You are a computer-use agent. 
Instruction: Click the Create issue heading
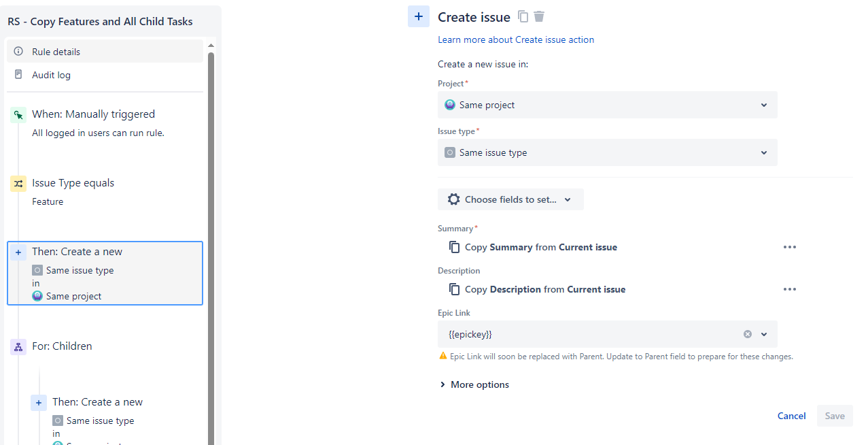click(474, 17)
